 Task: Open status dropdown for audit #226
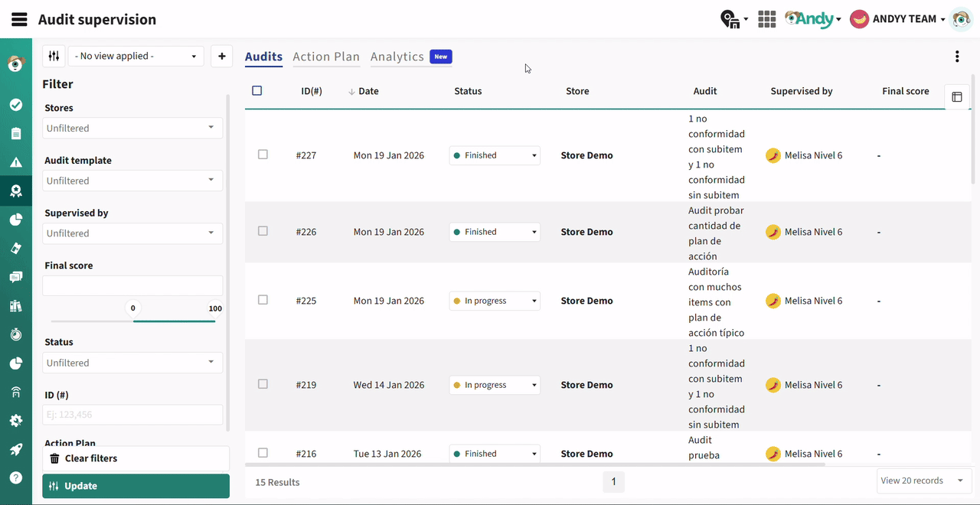pos(495,232)
